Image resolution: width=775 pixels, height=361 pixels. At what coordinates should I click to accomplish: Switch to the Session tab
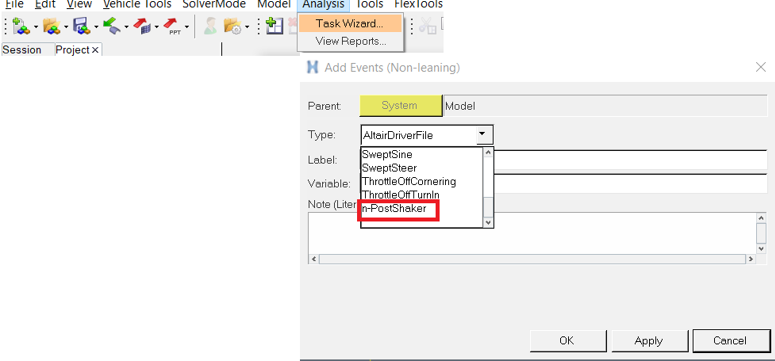22,50
